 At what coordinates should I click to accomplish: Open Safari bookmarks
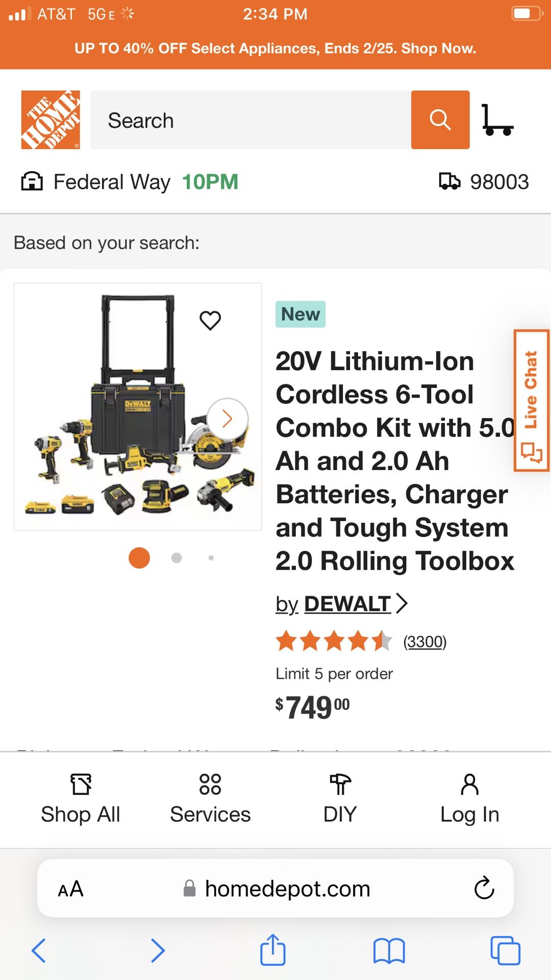tap(389, 950)
